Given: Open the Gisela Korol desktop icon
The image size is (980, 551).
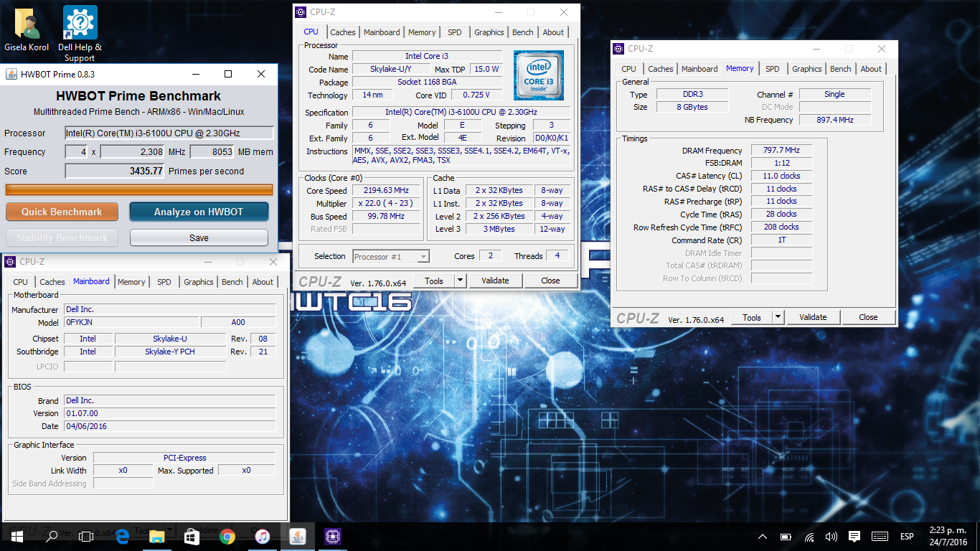Looking at the screenshot, I should (x=27, y=30).
